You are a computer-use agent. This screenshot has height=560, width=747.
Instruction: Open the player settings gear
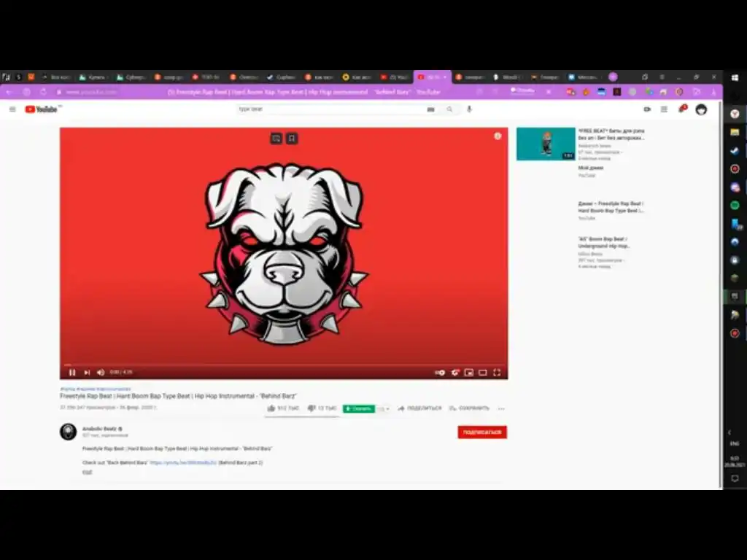tap(455, 373)
